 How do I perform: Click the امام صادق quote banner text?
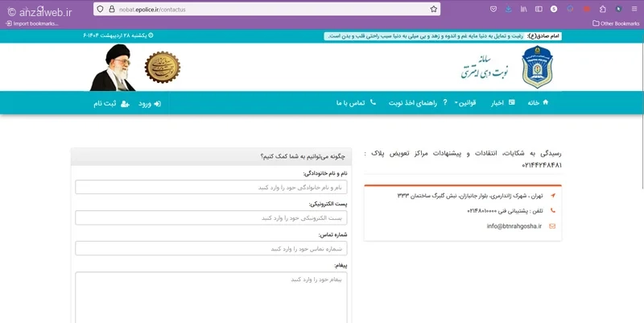coord(443,36)
